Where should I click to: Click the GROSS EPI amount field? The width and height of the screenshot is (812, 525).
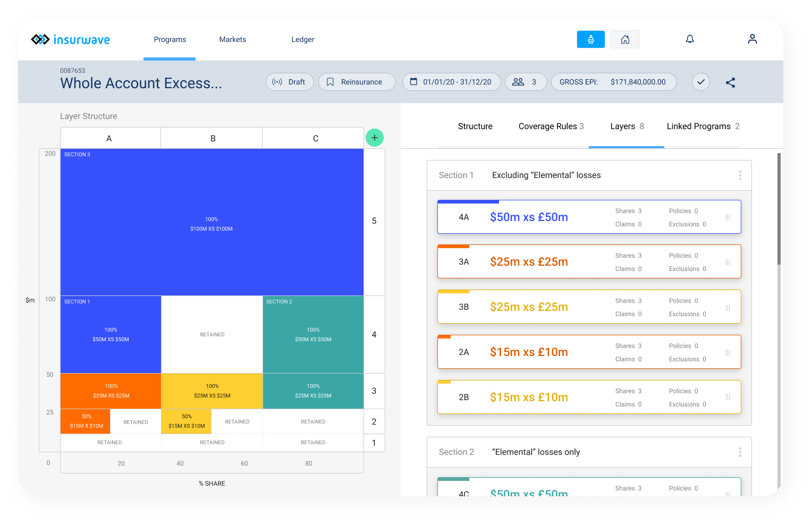point(614,82)
